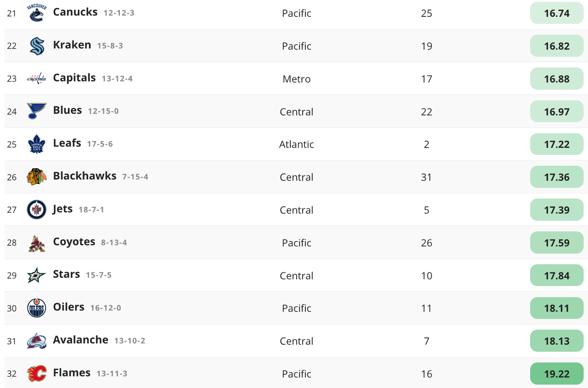Select the Washington Capitals logo

click(x=36, y=79)
